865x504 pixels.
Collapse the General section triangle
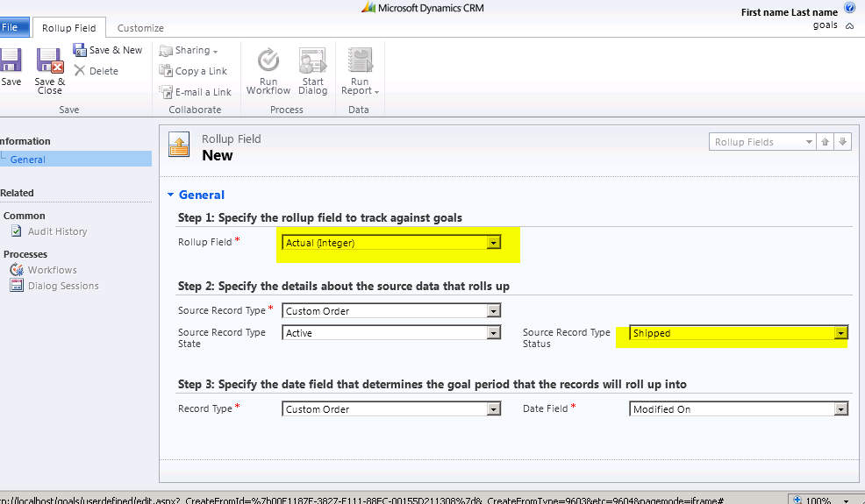[x=170, y=195]
